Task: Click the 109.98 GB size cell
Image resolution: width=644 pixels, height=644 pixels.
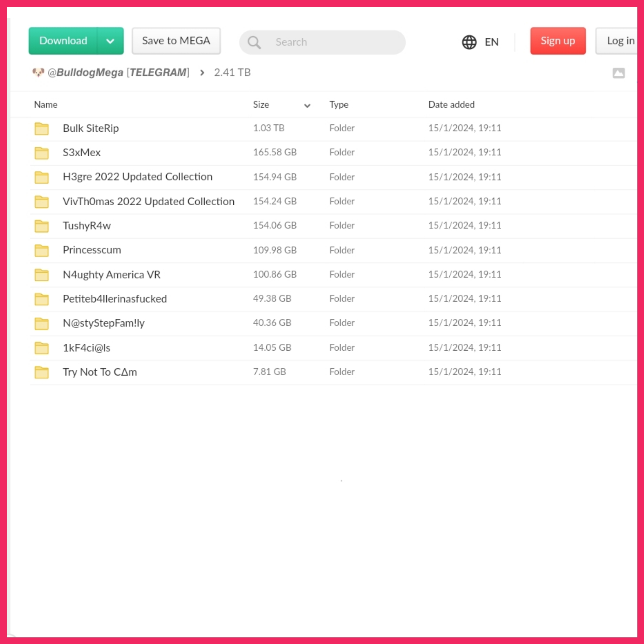Action: [x=275, y=250]
